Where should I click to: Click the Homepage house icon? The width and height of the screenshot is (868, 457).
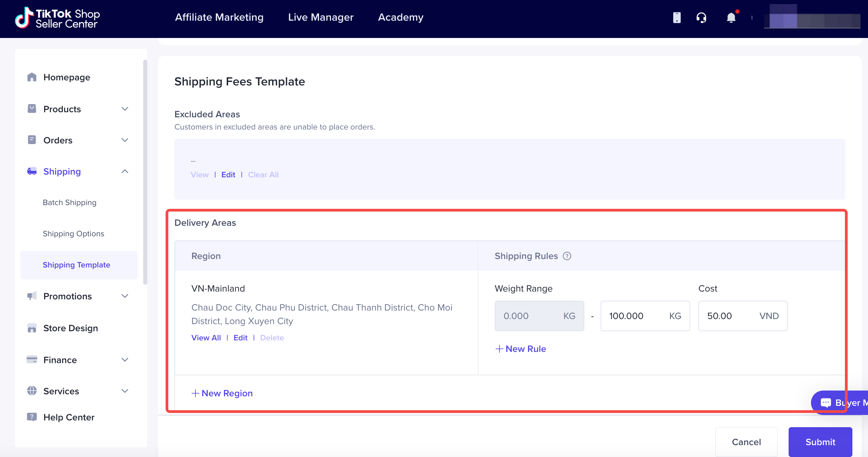32,77
